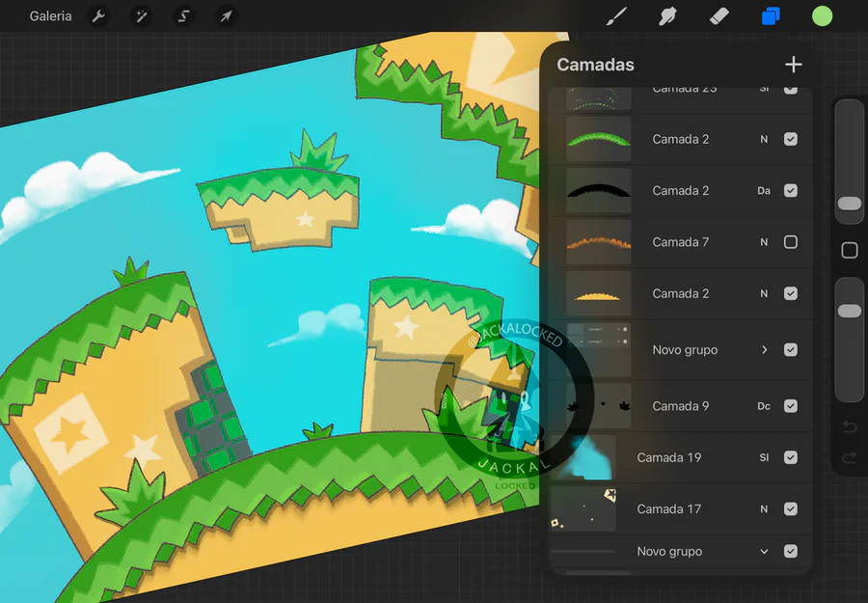Screen dimensions: 868x603
Task: Add a new layer with the plus icon
Action: (794, 65)
